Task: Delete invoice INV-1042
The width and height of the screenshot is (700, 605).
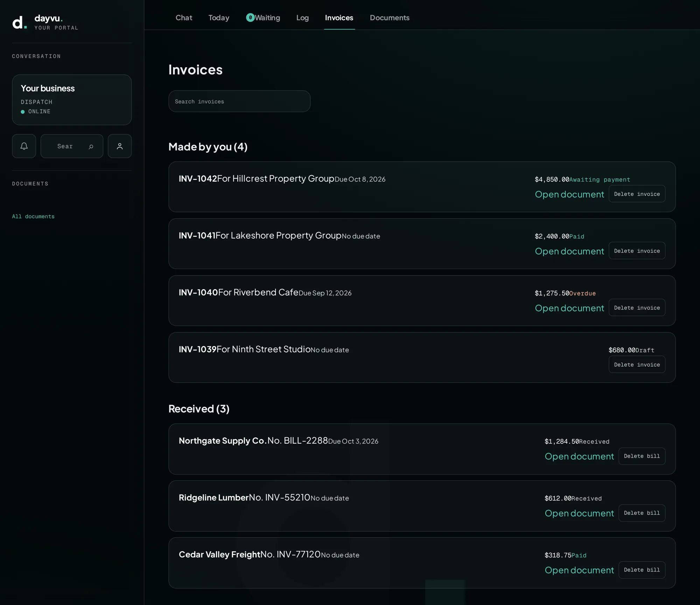Action: click(x=637, y=194)
